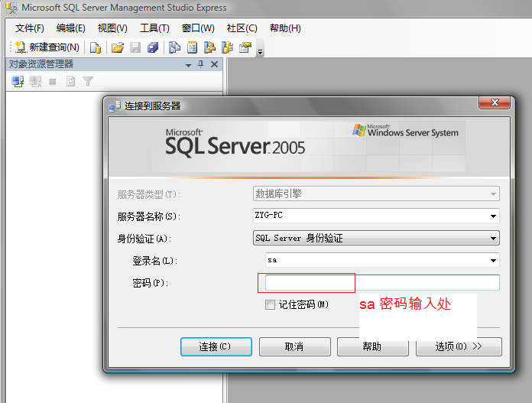
Task: Open the 文件(F) menu
Action: (30, 28)
